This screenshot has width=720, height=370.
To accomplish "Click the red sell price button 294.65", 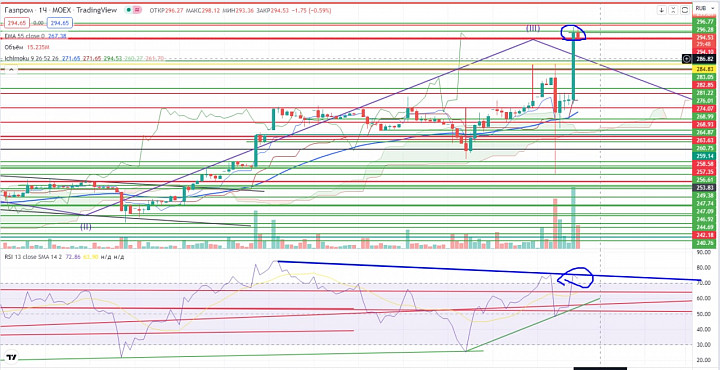I will click(x=17, y=22).
